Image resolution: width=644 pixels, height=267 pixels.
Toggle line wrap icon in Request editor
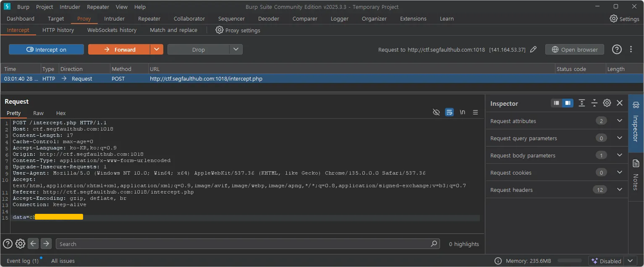(449, 112)
